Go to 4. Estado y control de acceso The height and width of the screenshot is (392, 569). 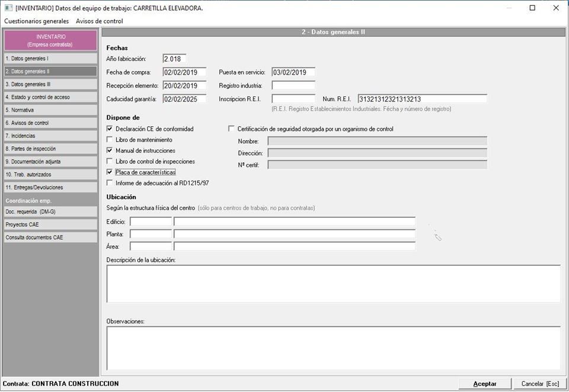point(50,97)
